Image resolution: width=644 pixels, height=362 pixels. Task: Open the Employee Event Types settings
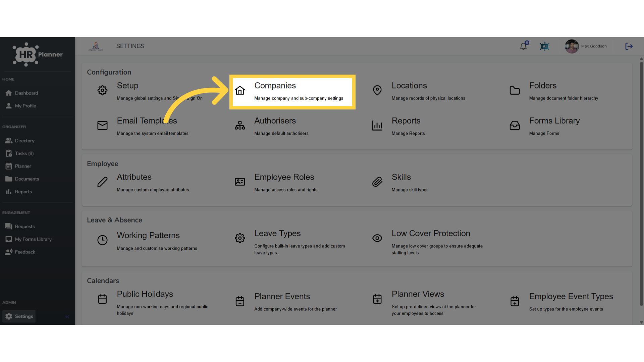(x=571, y=296)
